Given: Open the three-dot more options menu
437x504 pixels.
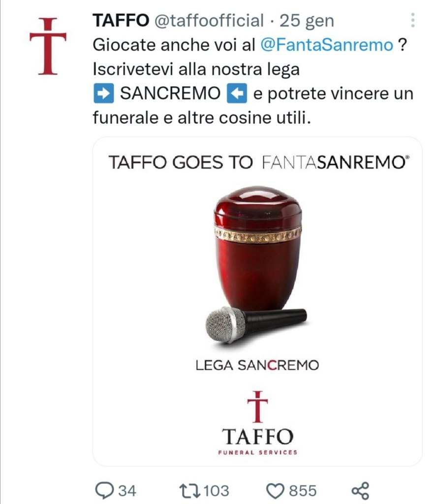Looking at the screenshot, I should coord(413,20).
